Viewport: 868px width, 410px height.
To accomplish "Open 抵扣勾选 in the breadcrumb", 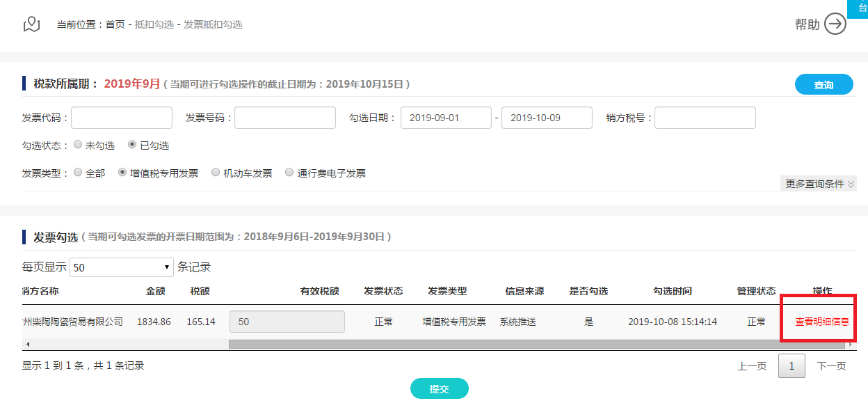I will [154, 24].
